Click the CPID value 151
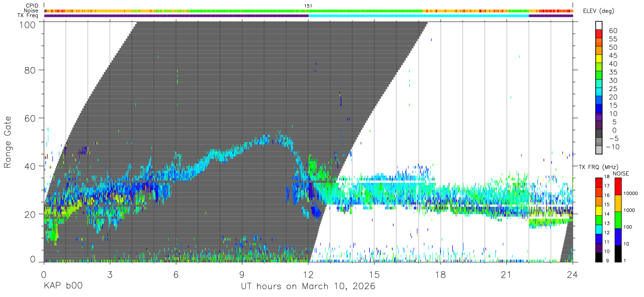The height and width of the screenshot is (297, 644). (x=308, y=6)
